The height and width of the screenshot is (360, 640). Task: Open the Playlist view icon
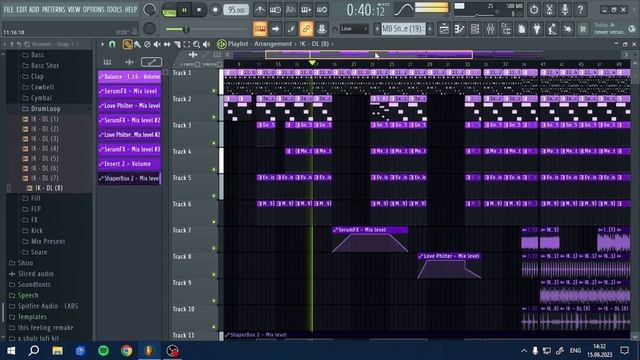click(444, 29)
